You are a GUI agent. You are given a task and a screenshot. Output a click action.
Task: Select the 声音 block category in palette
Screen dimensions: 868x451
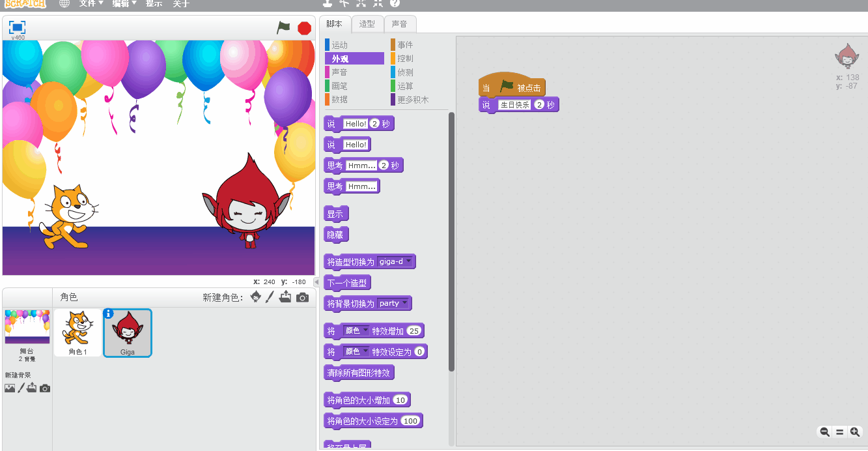(x=354, y=72)
